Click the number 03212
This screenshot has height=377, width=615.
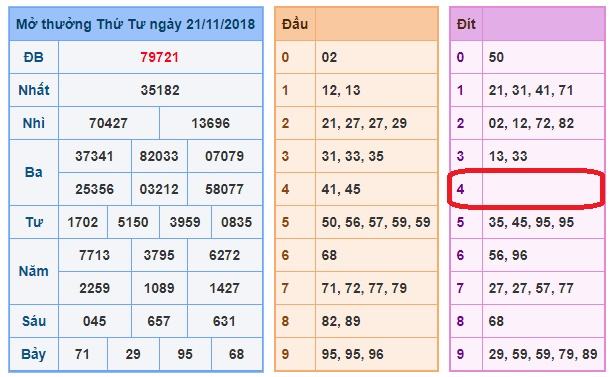[x=159, y=189]
